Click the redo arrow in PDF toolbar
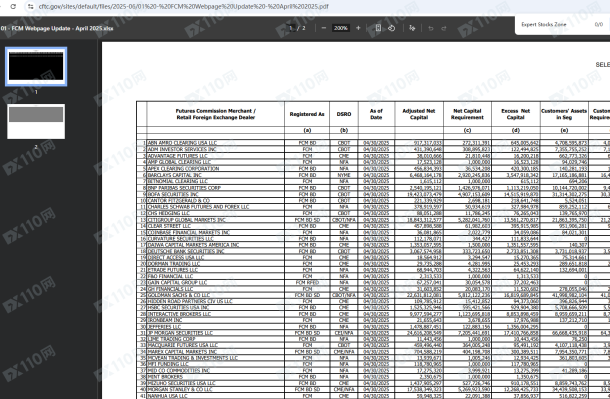Image resolution: width=610 pixels, height=399 pixels. pos(443,28)
